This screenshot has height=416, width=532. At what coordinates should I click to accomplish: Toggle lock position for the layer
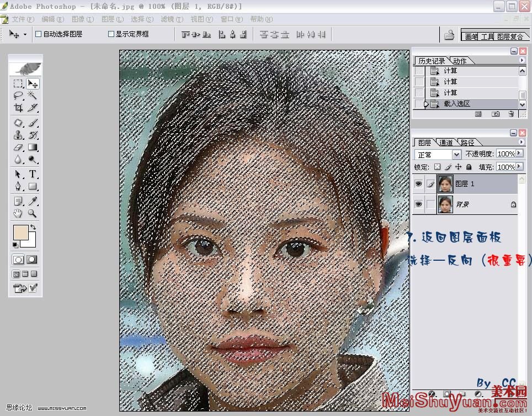coord(459,167)
